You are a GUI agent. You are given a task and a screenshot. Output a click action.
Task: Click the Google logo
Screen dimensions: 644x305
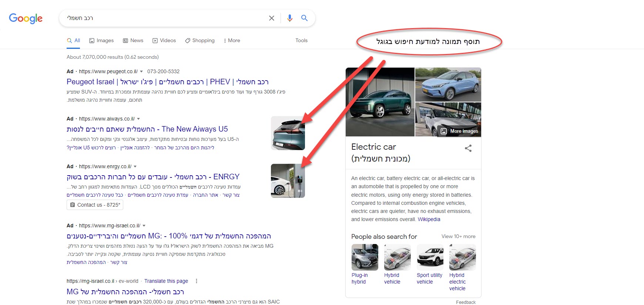26,18
